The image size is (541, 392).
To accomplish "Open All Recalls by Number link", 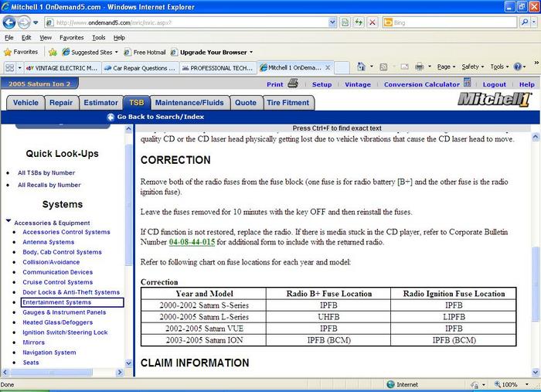I will click(49, 185).
